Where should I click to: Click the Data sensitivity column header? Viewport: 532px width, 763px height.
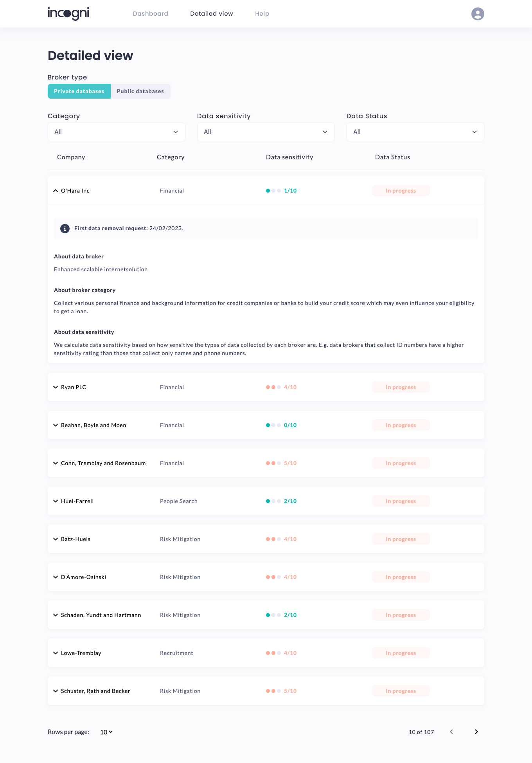(x=289, y=157)
